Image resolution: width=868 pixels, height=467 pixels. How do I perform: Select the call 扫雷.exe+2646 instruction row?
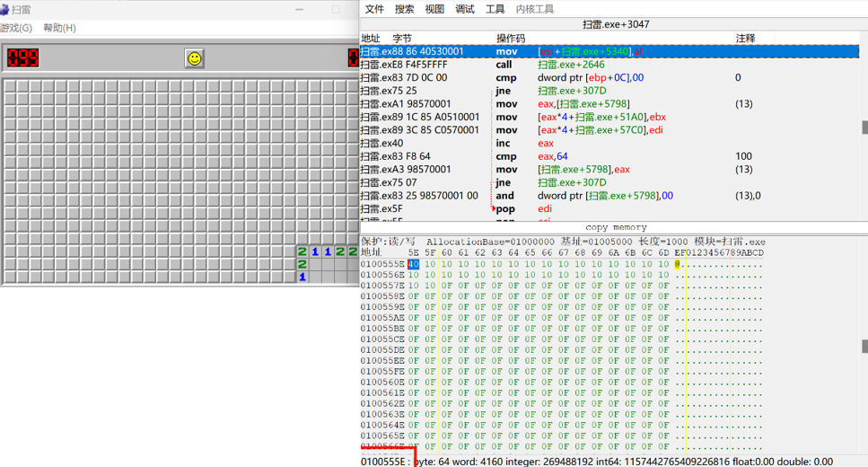pos(609,65)
